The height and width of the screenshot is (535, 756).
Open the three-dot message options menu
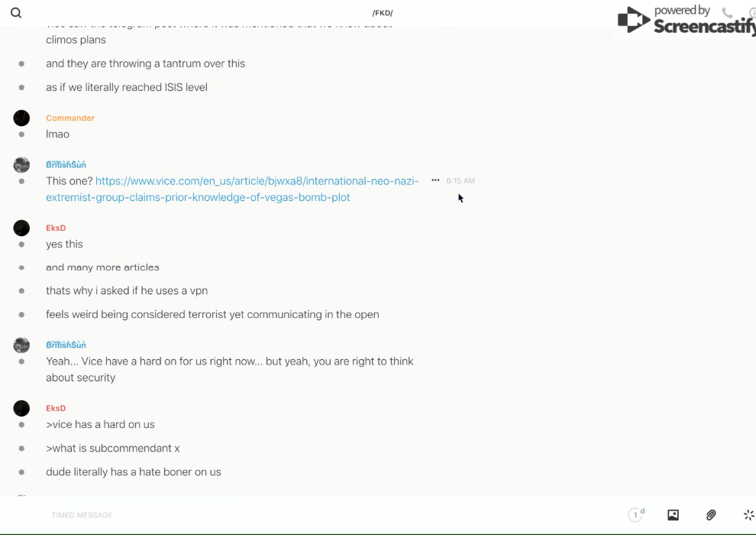coord(435,180)
